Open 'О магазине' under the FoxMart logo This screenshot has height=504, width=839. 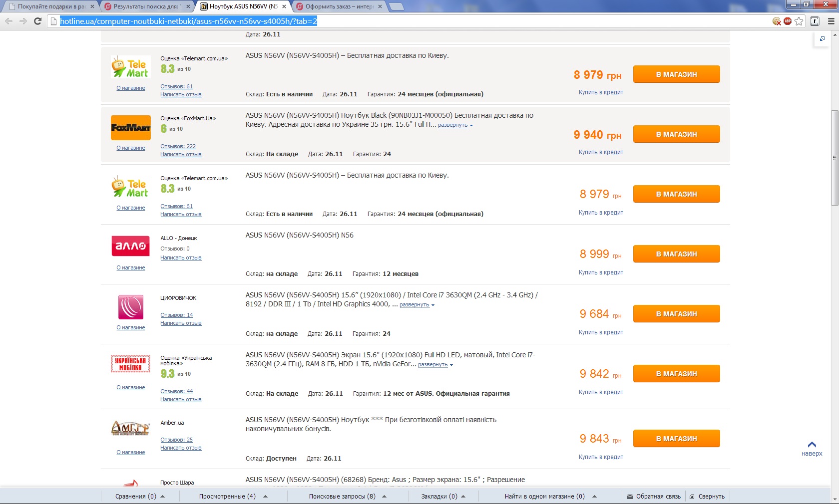(x=131, y=148)
